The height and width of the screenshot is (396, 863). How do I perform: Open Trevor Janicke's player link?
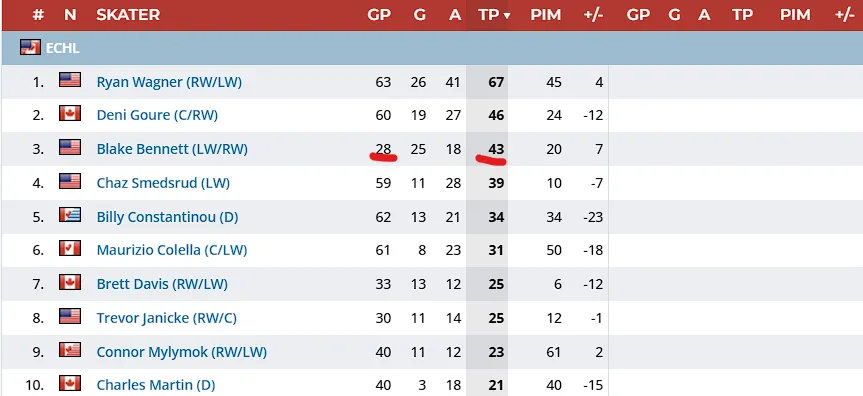coord(167,318)
